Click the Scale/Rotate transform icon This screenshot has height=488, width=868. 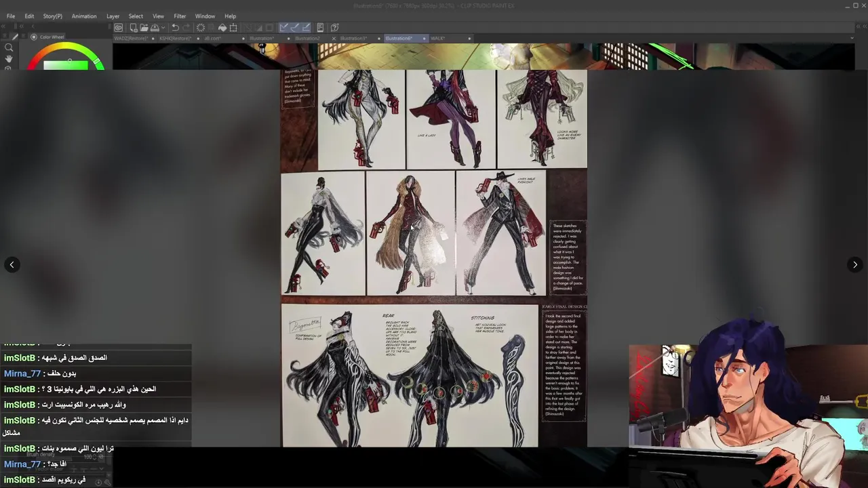point(233,28)
